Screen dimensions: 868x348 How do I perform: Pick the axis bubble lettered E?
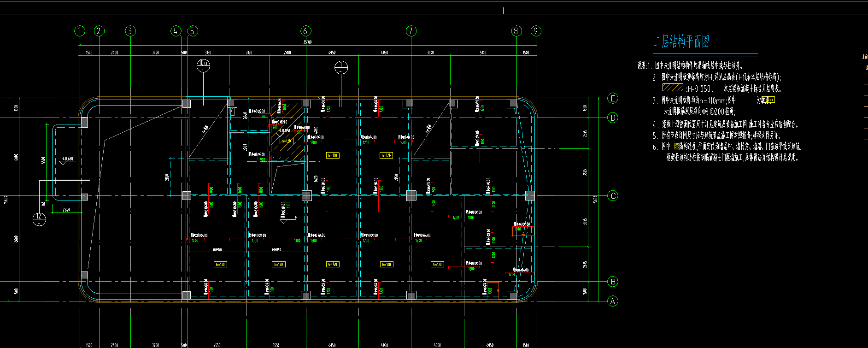[613, 98]
